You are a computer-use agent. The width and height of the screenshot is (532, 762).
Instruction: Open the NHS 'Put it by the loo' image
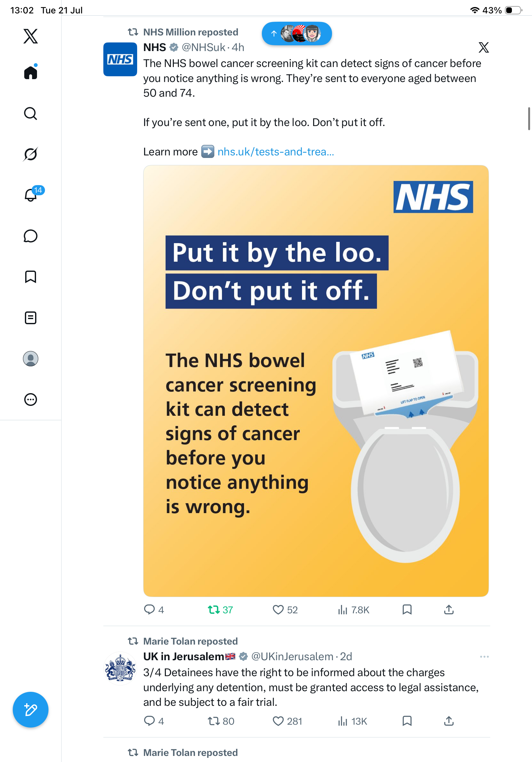[x=316, y=381]
